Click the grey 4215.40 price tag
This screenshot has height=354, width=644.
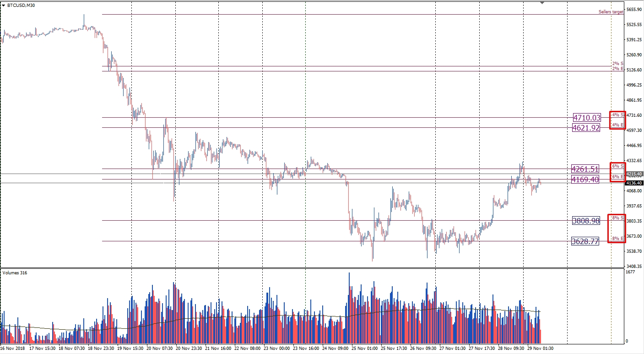pyautogui.click(x=634, y=174)
